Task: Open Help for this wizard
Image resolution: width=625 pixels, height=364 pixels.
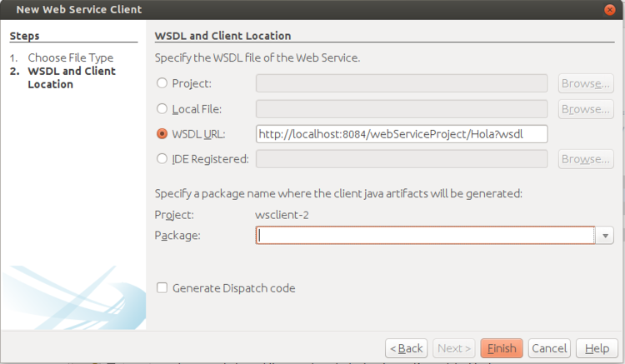Action: [x=597, y=348]
